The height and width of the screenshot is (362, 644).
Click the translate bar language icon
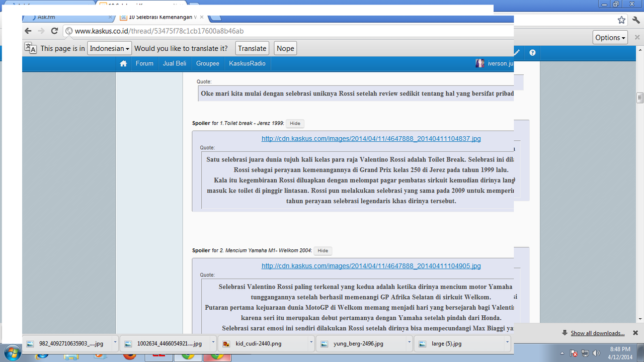(x=31, y=48)
